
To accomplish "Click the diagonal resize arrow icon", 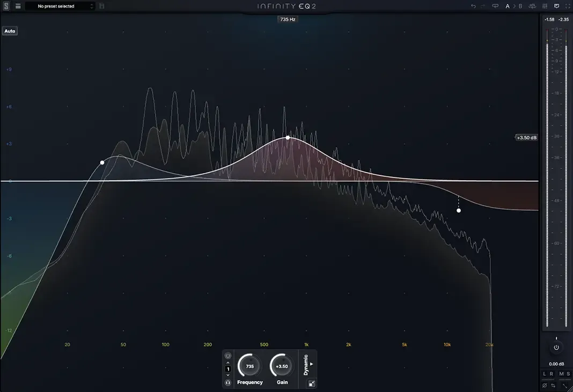I will [x=565, y=386].
